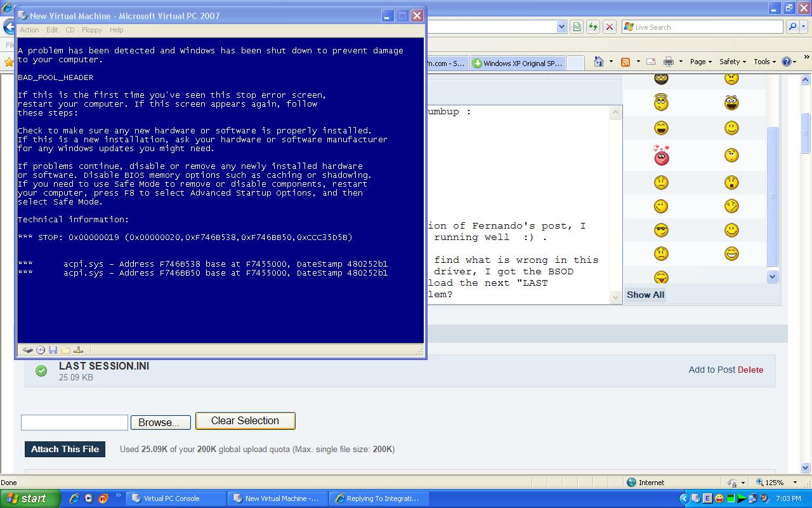Click the Clear Selection button
The image size is (812, 508).
click(x=245, y=420)
